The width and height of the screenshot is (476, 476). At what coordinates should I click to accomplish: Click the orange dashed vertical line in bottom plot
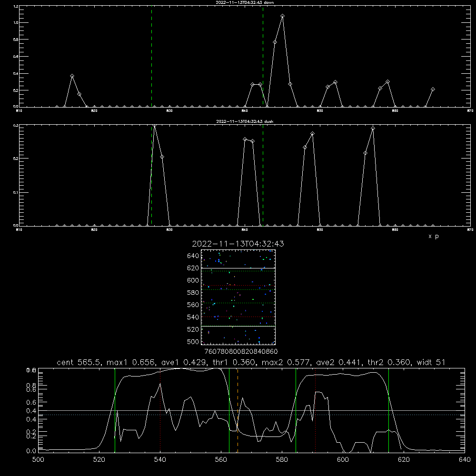pos(238,410)
